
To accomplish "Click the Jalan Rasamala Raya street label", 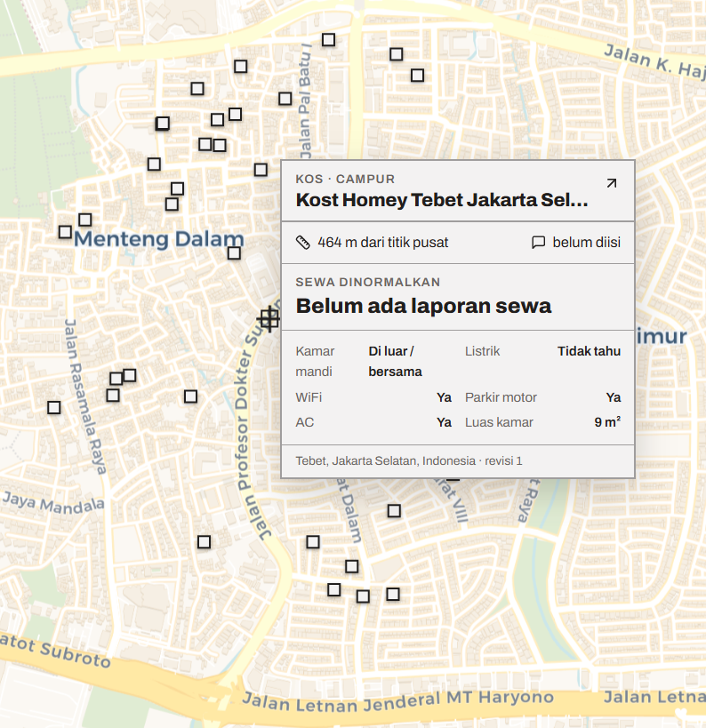I will (85, 396).
